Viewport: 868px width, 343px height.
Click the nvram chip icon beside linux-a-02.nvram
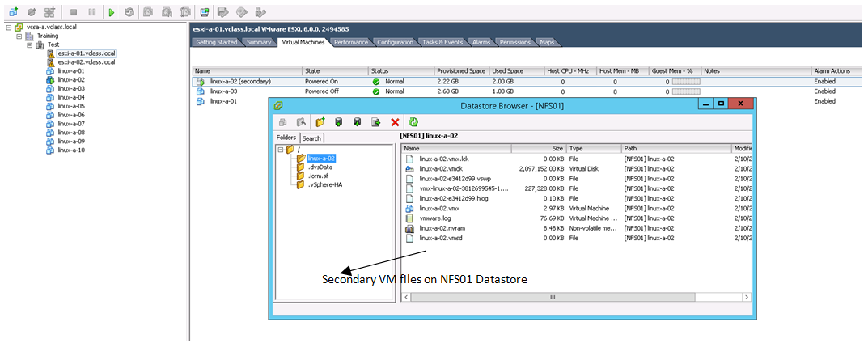409,228
